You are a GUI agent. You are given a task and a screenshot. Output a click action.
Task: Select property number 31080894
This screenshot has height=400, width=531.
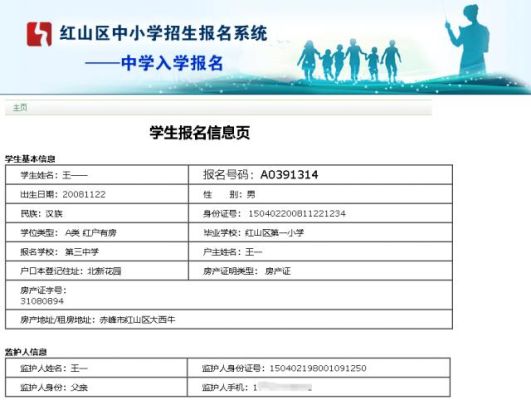pyautogui.click(x=42, y=301)
